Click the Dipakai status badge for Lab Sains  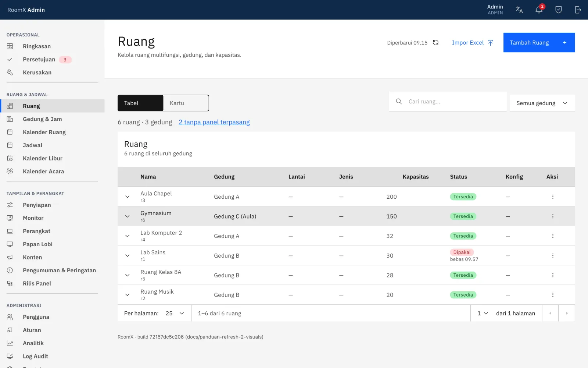tap(462, 252)
